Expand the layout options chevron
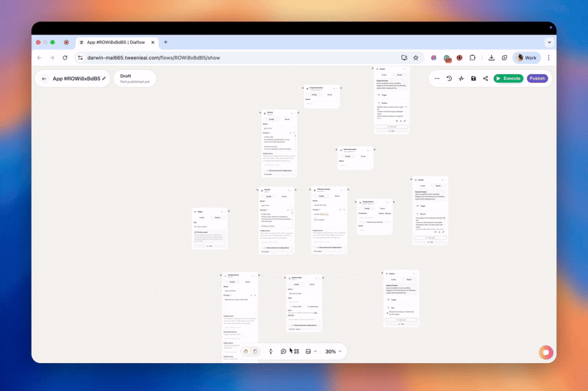The width and height of the screenshot is (588, 391). tap(315, 351)
